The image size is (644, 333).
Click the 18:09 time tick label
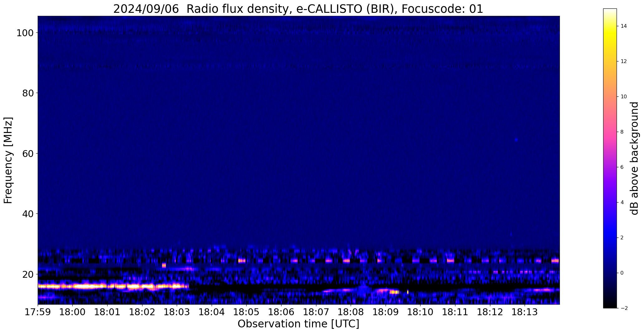pyautogui.click(x=386, y=312)
